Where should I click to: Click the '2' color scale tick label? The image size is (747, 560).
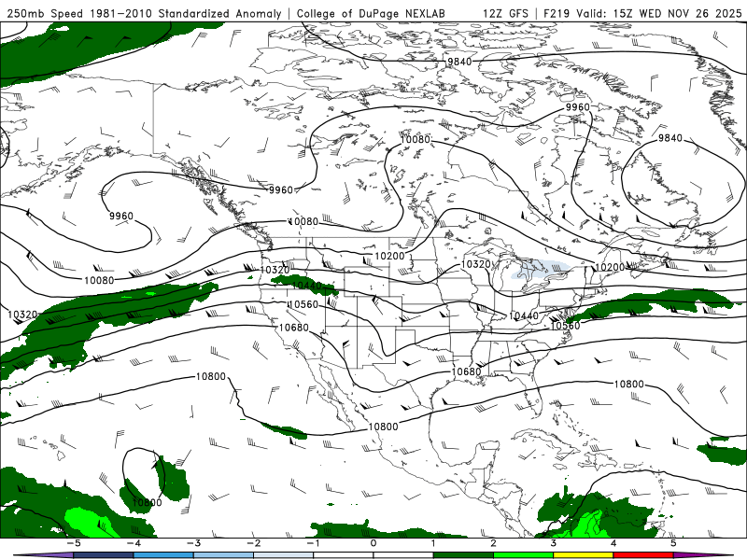(x=493, y=543)
